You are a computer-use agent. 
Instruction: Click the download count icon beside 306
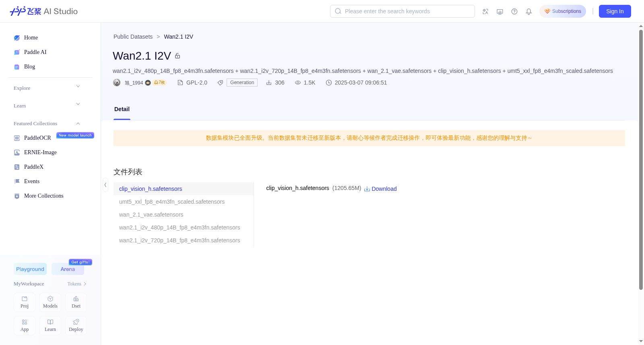(269, 83)
